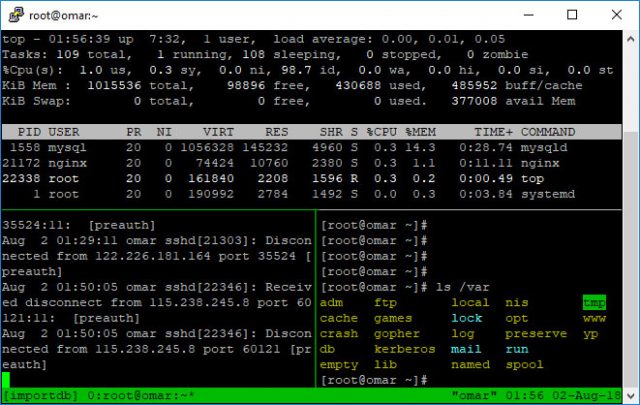The width and height of the screenshot is (640, 405).
Task: Click the %CPU column header in top
Action: (x=381, y=129)
